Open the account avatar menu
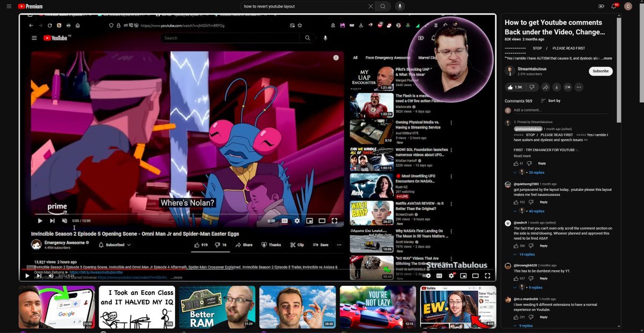 click(x=628, y=6)
